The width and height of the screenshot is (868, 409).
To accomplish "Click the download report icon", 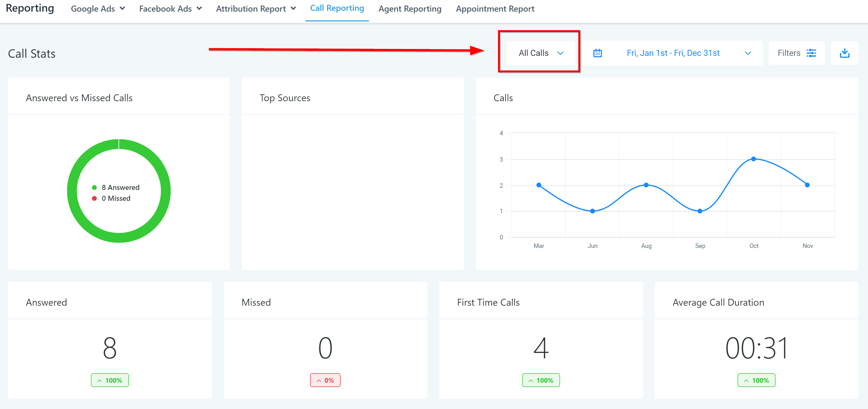I will (844, 53).
